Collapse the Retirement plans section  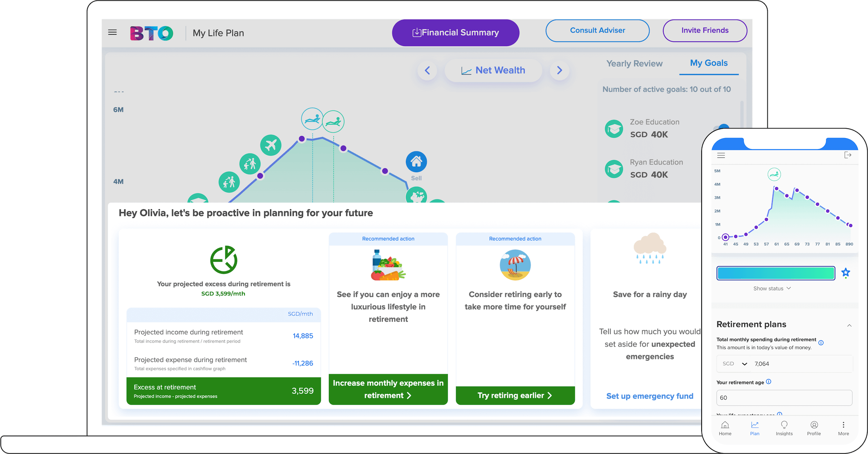click(x=849, y=325)
